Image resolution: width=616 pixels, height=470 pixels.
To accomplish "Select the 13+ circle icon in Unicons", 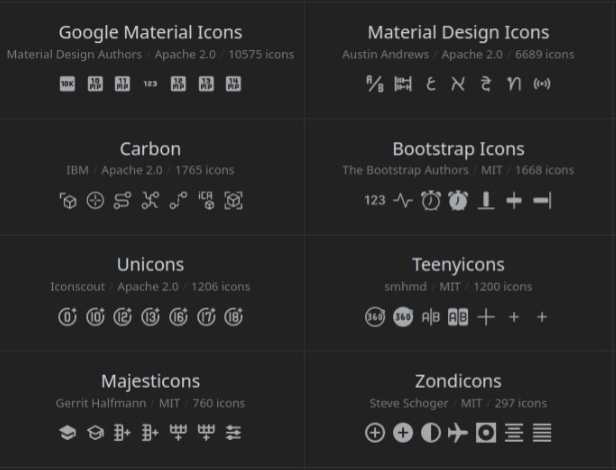I will (150, 317).
